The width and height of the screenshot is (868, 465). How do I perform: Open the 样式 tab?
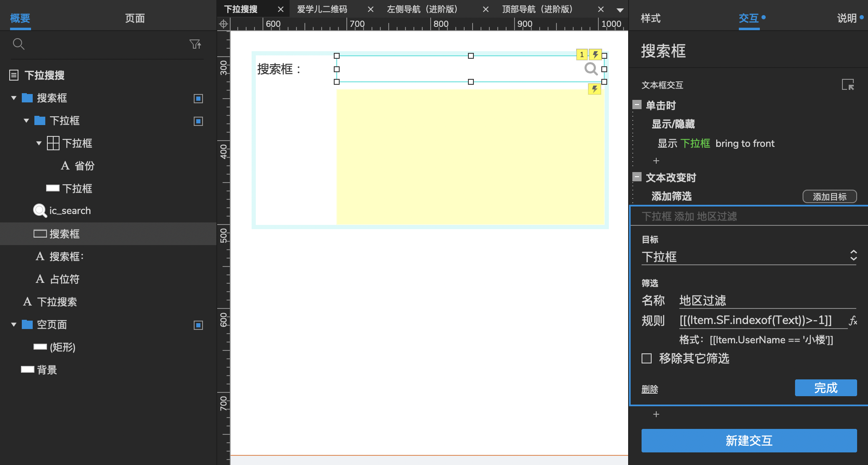tap(650, 18)
